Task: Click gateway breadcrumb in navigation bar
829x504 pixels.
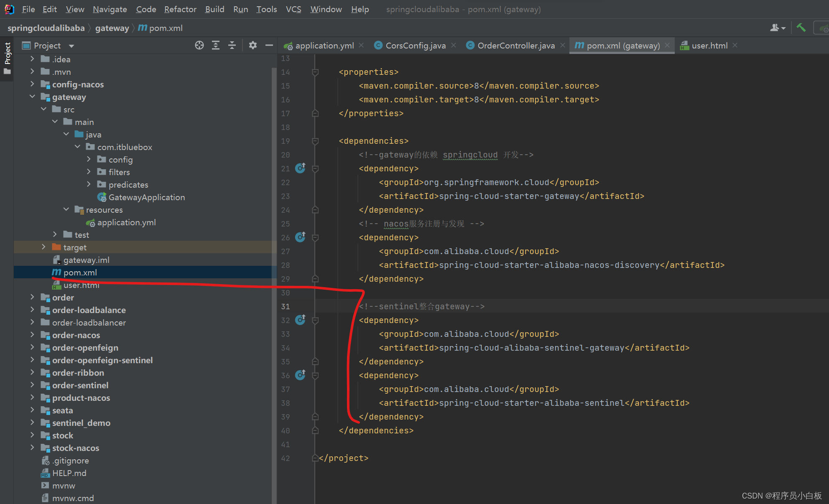Action: point(112,28)
